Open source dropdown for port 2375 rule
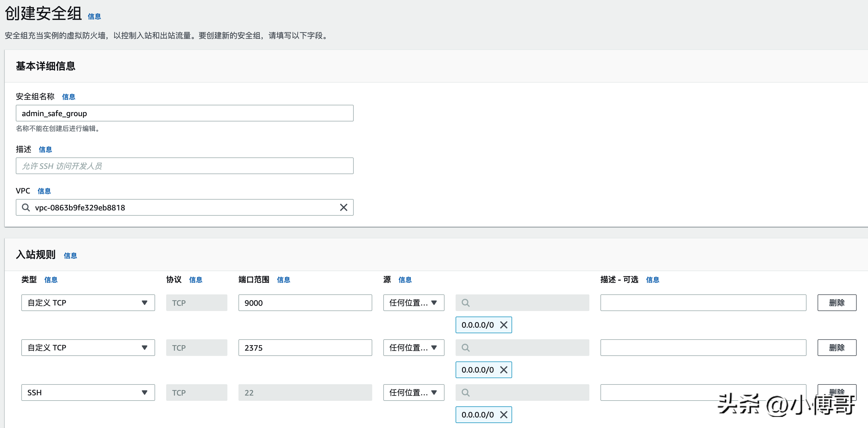This screenshot has height=428, width=868. 414,347
